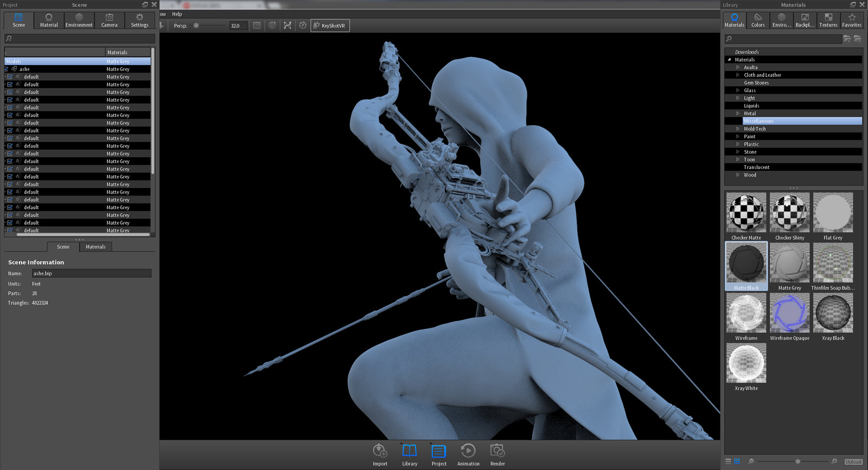Expand the Plastic material folder
868x470 pixels.
pos(738,144)
